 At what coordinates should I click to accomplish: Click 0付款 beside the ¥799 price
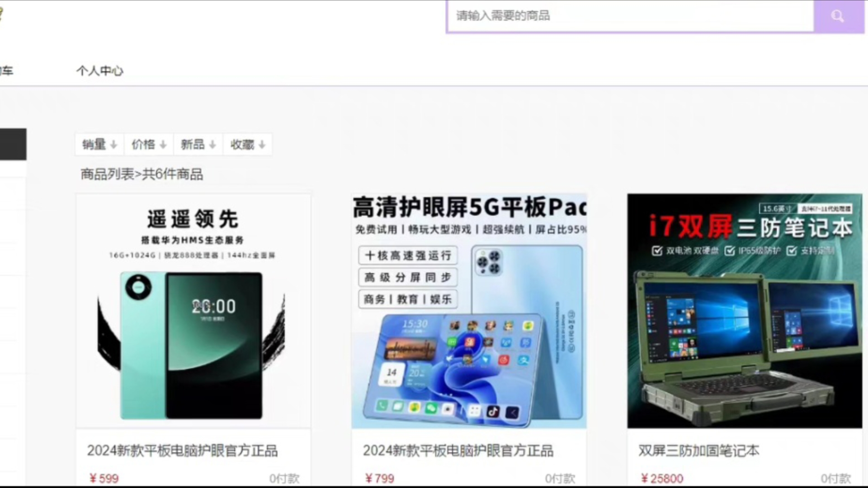click(x=560, y=479)
